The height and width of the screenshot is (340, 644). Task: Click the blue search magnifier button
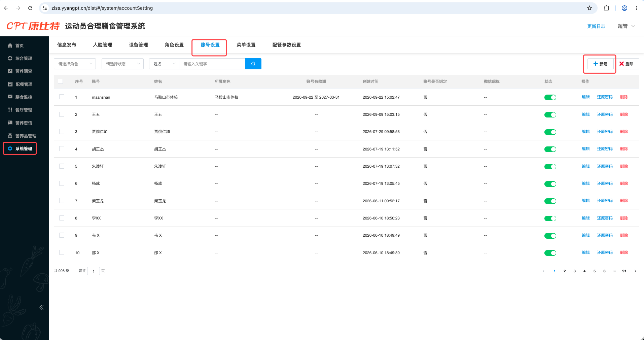click(x=253, y=64)
